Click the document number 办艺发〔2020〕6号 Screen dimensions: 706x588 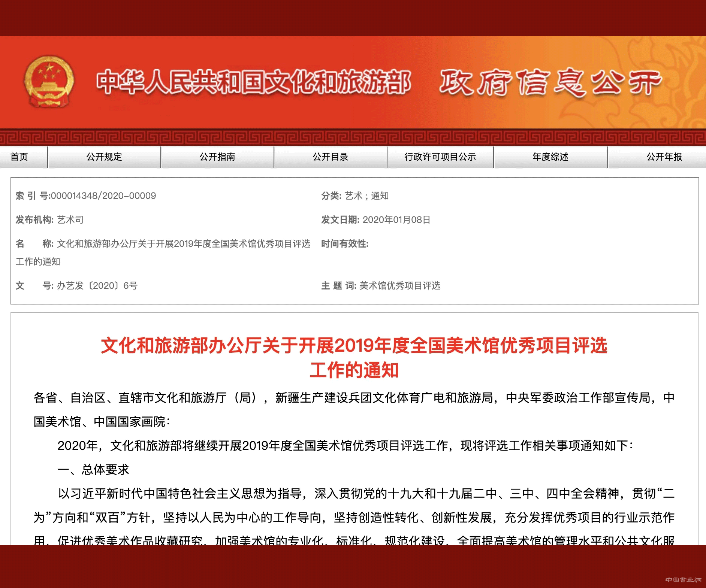click(97, 286)
